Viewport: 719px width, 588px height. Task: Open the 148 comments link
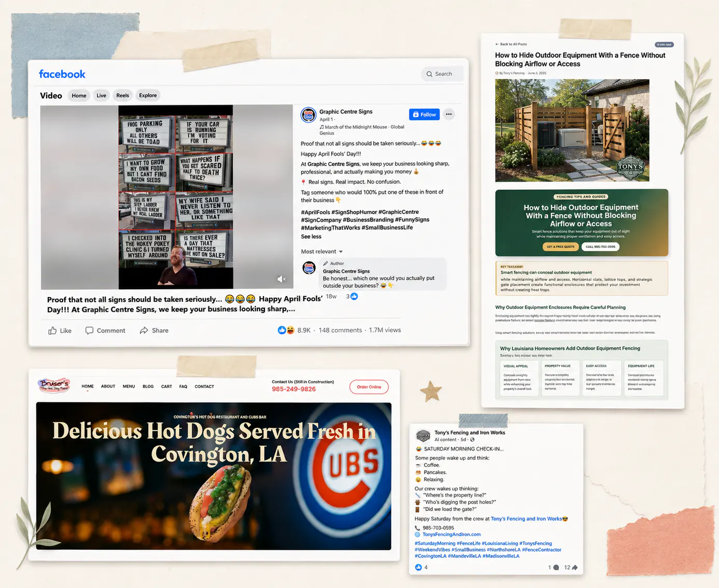[x=340, y=330]
